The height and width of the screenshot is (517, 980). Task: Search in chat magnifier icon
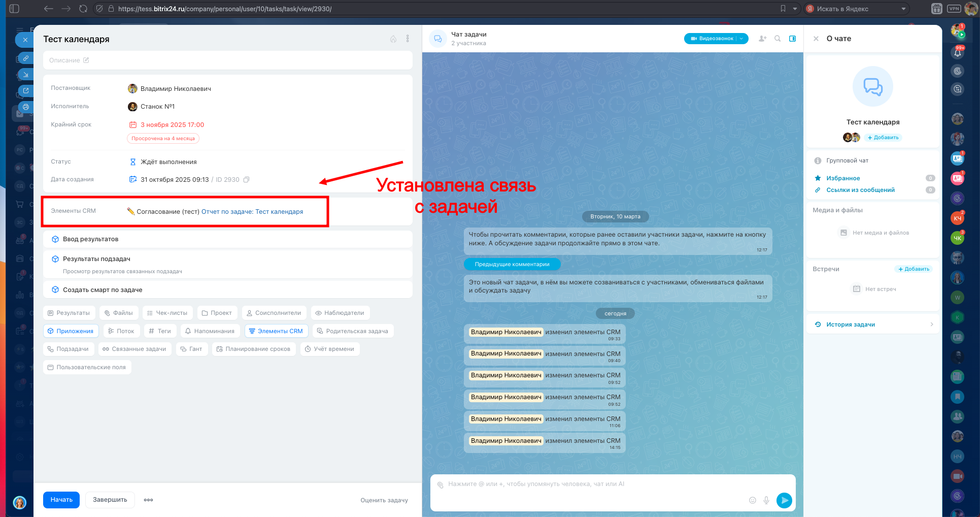click(778, 39)
